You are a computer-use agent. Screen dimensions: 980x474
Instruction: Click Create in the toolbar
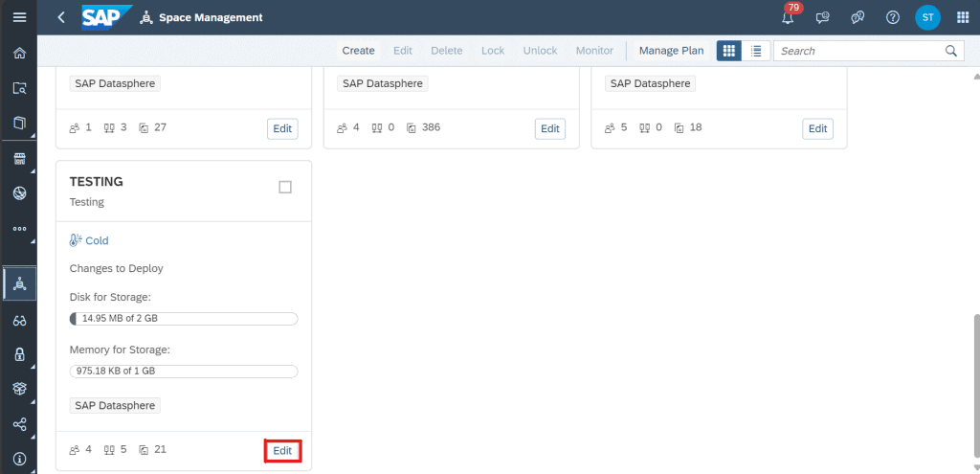coord(358,51)
